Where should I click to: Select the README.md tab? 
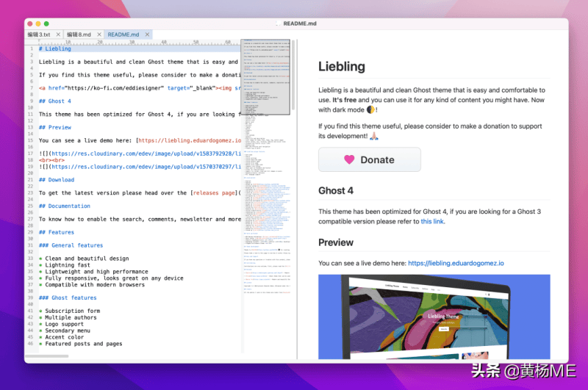123,35
